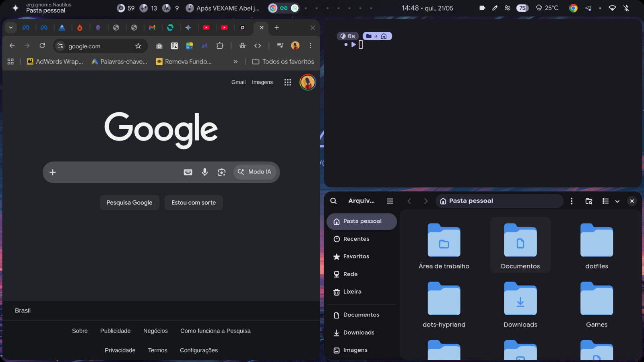Click the plus button in the search box

pos(53,172)
